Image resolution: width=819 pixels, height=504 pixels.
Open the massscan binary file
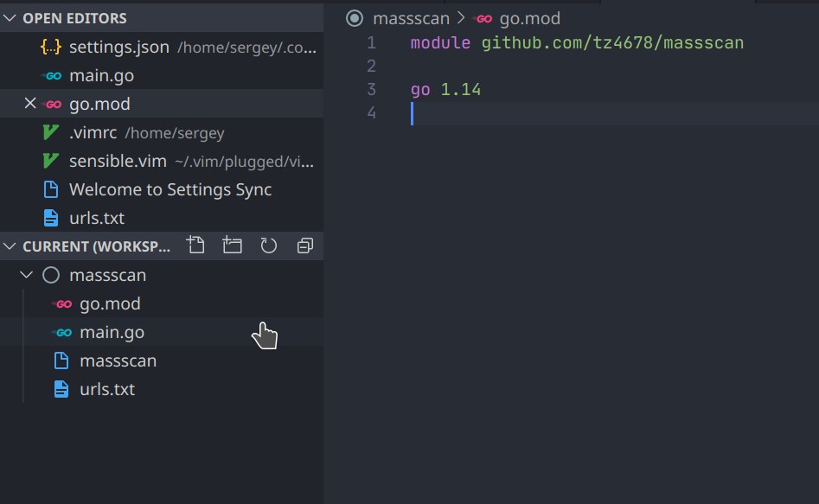coord(162,360)
